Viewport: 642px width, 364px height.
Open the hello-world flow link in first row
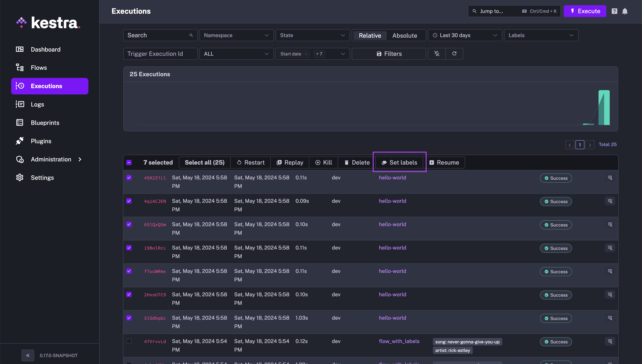tap(392, 178)
